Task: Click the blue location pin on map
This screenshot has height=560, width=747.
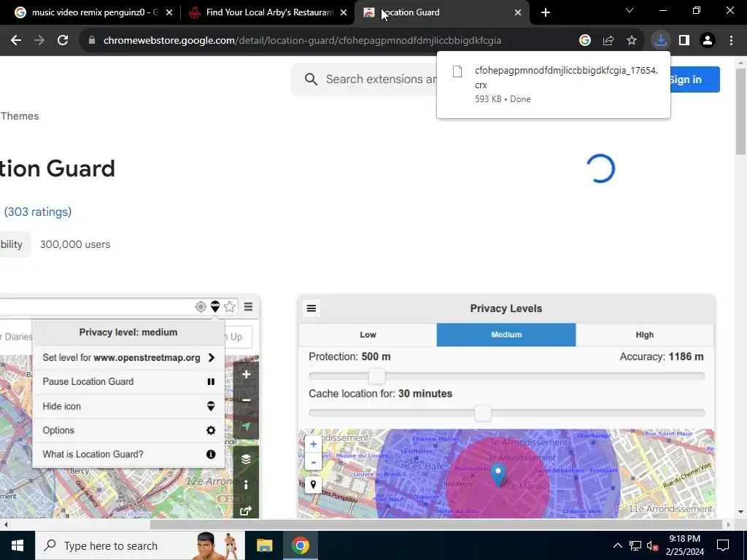Action: click(x=498, y=474)
